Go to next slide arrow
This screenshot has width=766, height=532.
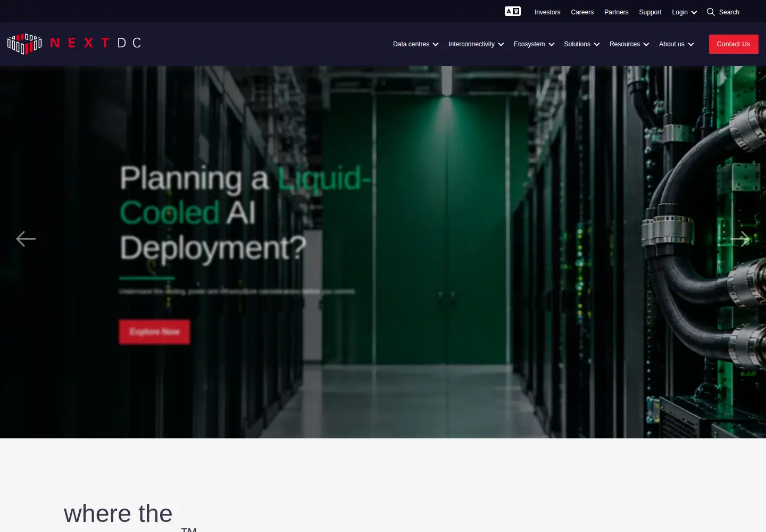(x=740, y=239)
